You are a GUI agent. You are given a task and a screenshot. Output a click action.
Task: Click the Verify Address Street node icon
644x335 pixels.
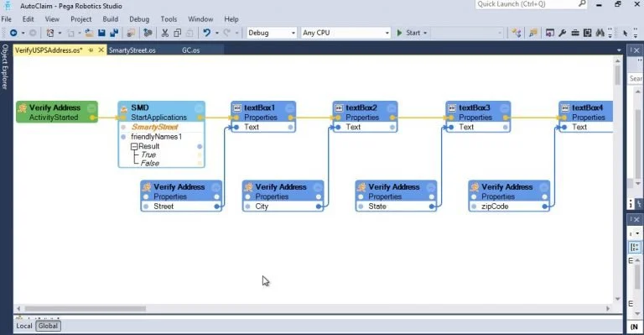click(x=147, y=187)
